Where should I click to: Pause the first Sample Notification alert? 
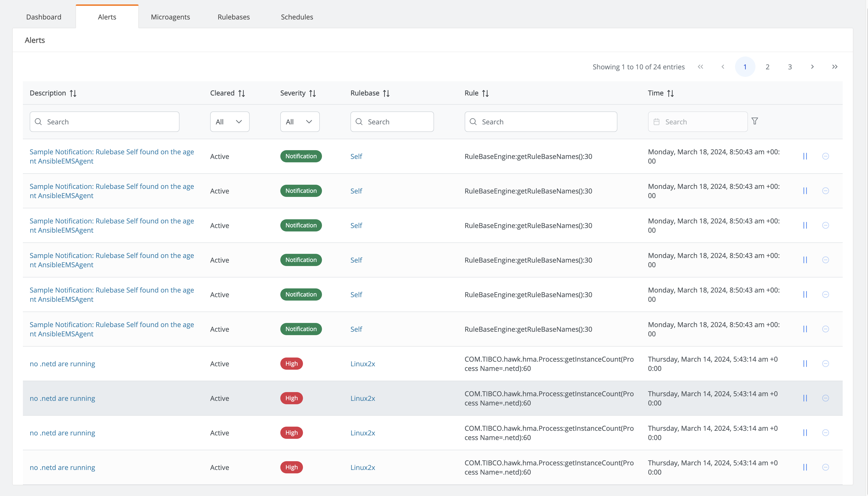coord(805,156)
